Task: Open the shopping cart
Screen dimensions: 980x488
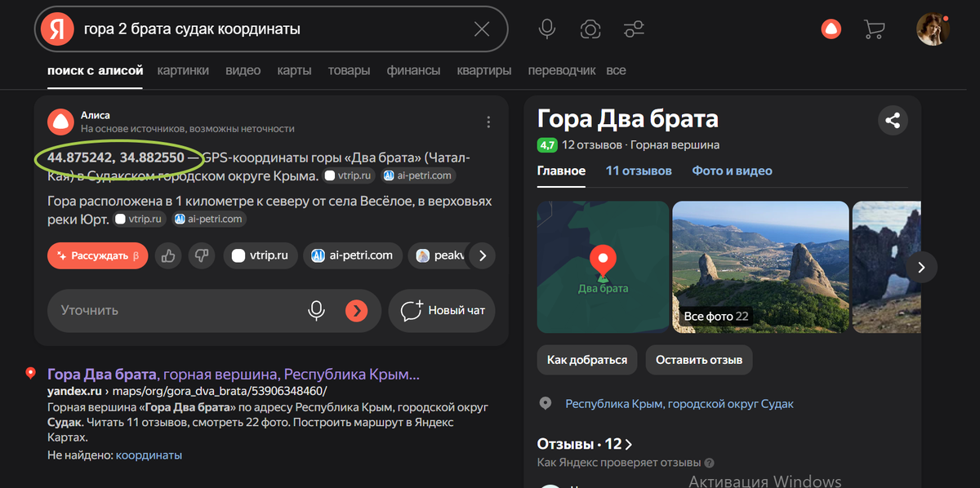Action: 874,29
